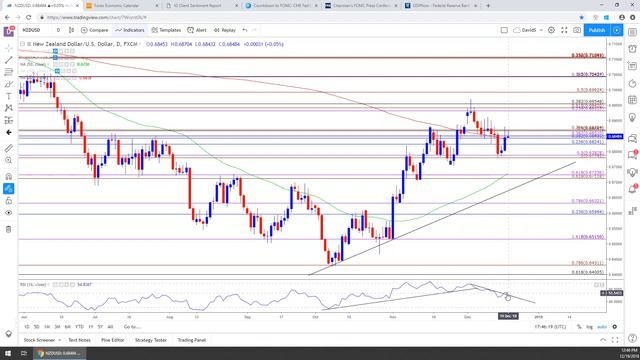Set the date range to 1D
The width and height of the screenshot is (640, 360).
(x=27, y=327)
